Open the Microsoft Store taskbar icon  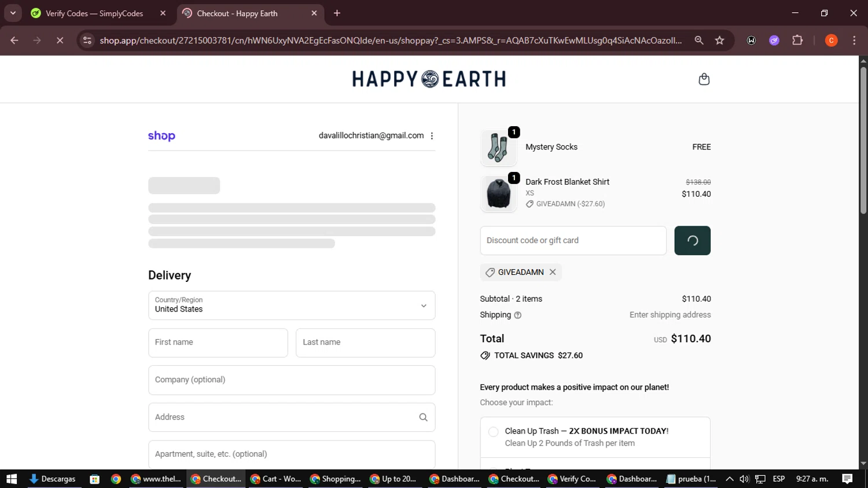tap(95, 479)
